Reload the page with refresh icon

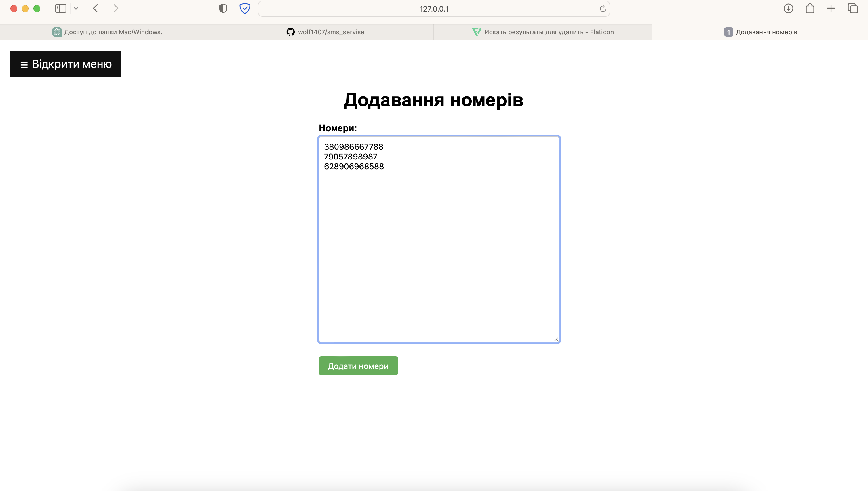point(603,8)
